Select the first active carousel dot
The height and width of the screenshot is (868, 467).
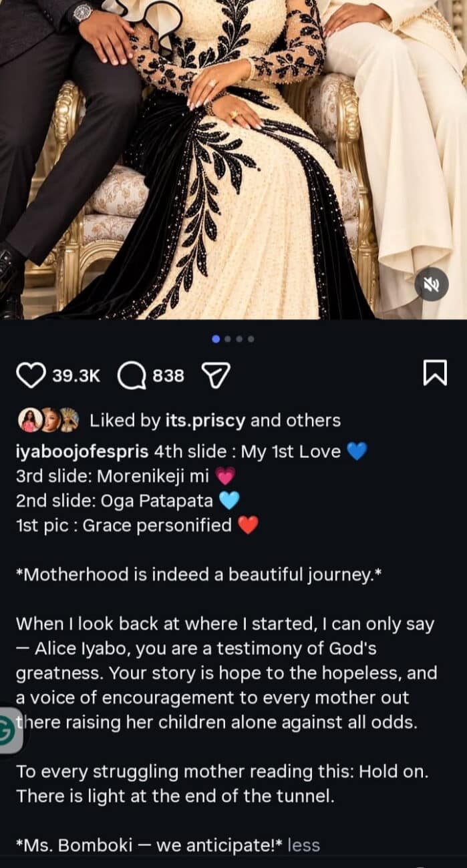pyautogui.click(x=216, y=339)
